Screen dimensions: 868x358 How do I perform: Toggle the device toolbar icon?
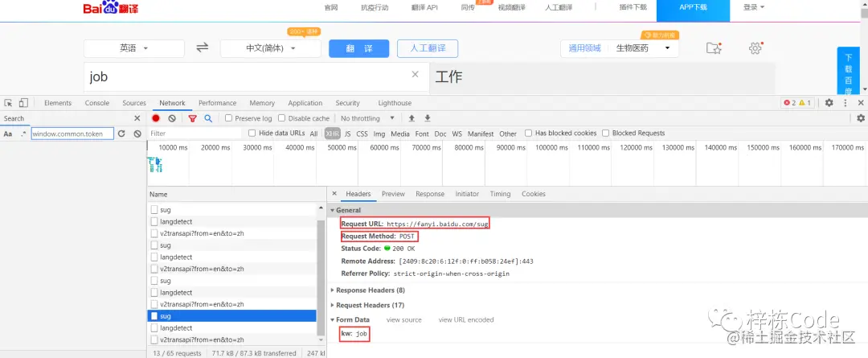[23, 103]
